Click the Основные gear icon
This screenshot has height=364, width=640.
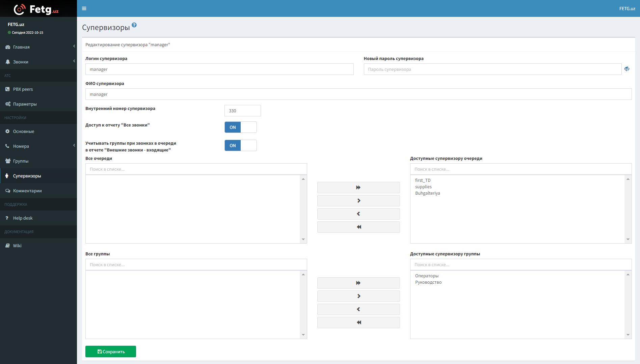coord(7,131)
